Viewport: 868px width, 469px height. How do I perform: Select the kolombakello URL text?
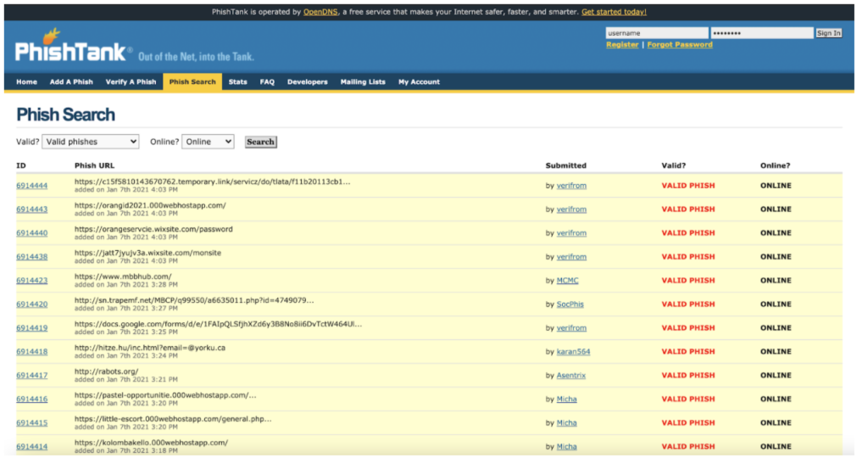(x=151, y=444)
